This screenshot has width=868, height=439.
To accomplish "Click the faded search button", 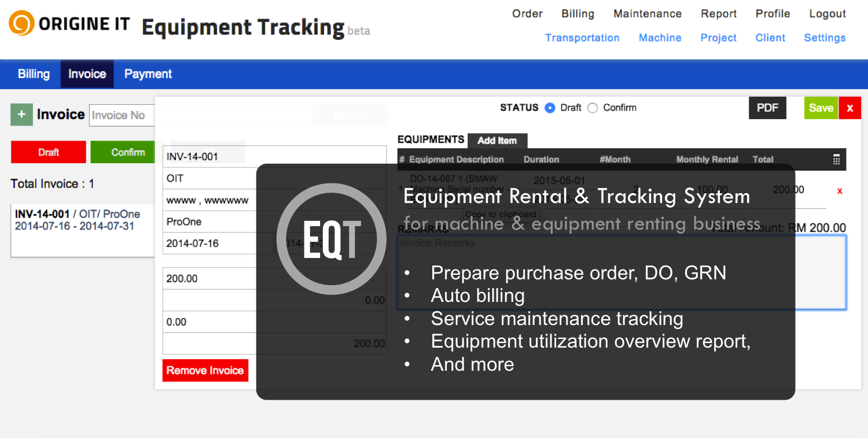I will [350, 115].
